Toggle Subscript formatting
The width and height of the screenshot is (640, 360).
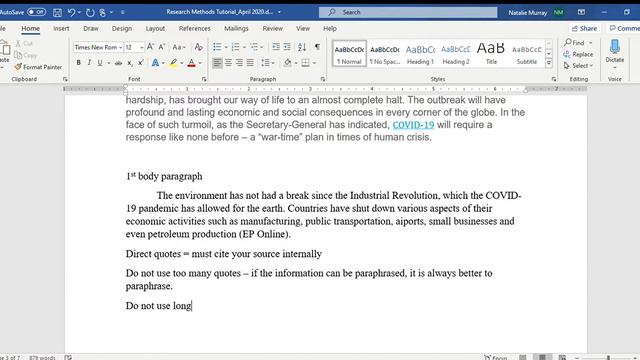click(130, 63)
